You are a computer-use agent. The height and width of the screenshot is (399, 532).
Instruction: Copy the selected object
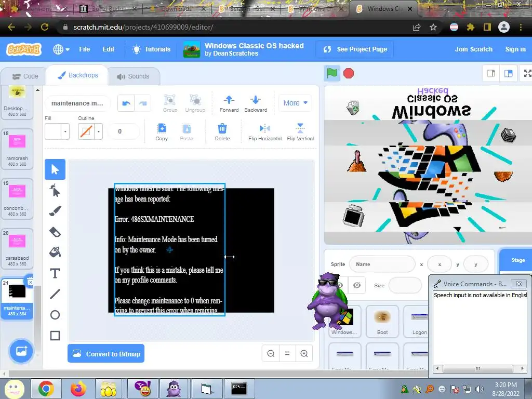pyautogui.click(x=162, y=132)
